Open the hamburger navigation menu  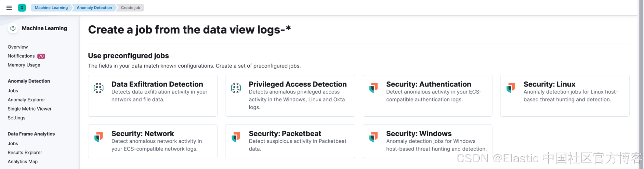point(9,8)
